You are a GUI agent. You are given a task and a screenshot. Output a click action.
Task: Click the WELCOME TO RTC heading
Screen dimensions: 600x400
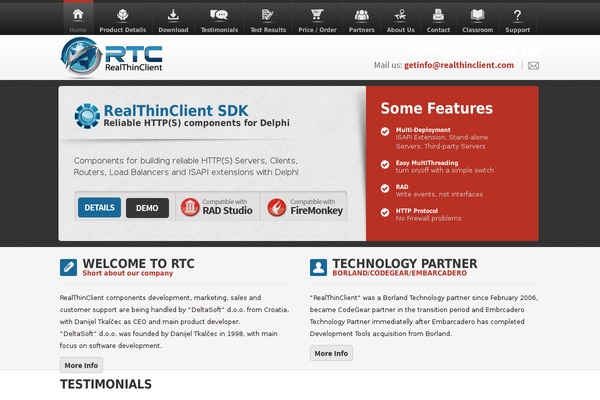[139, 263]
